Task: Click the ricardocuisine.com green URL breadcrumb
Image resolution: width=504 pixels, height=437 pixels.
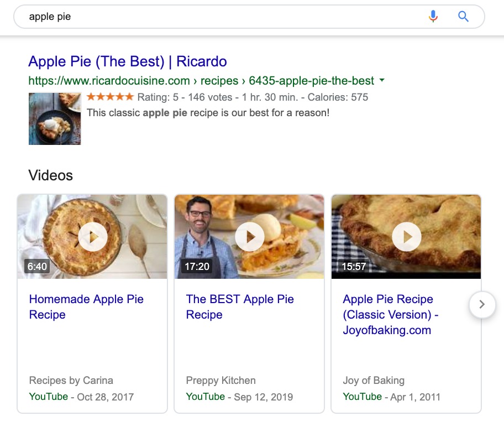Action: [x=201, y=80]
